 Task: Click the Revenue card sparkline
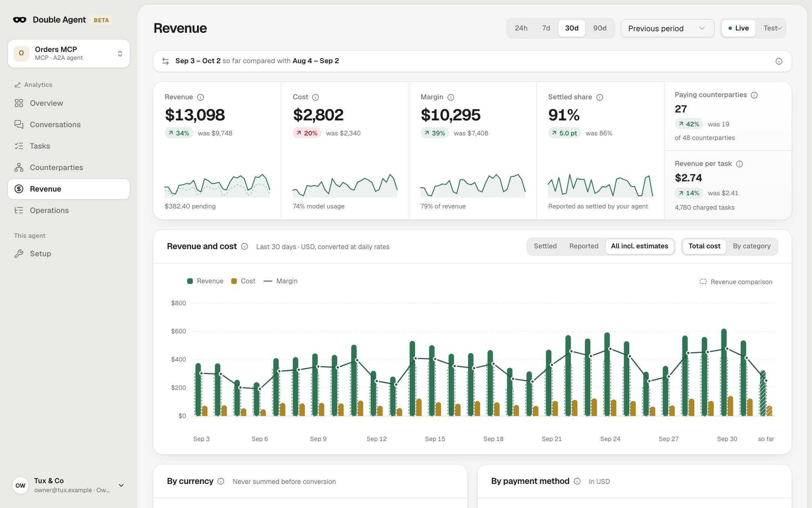click(x=217, y=185)
